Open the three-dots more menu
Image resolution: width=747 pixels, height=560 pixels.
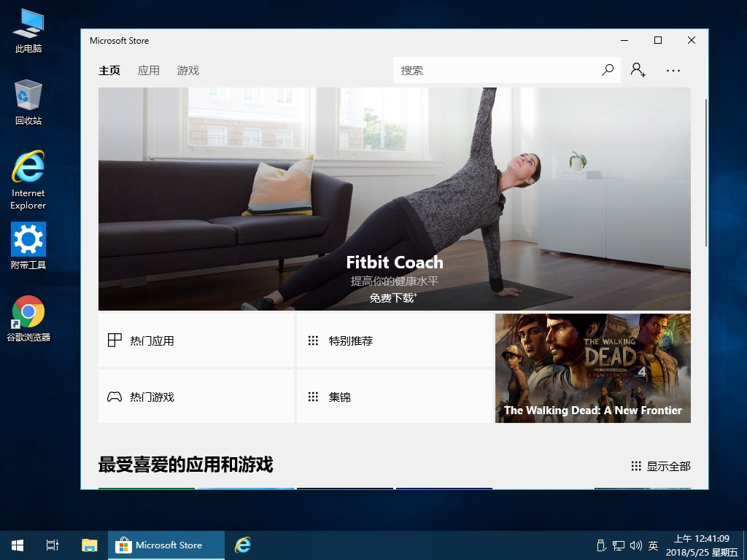(x=673, y=71)
